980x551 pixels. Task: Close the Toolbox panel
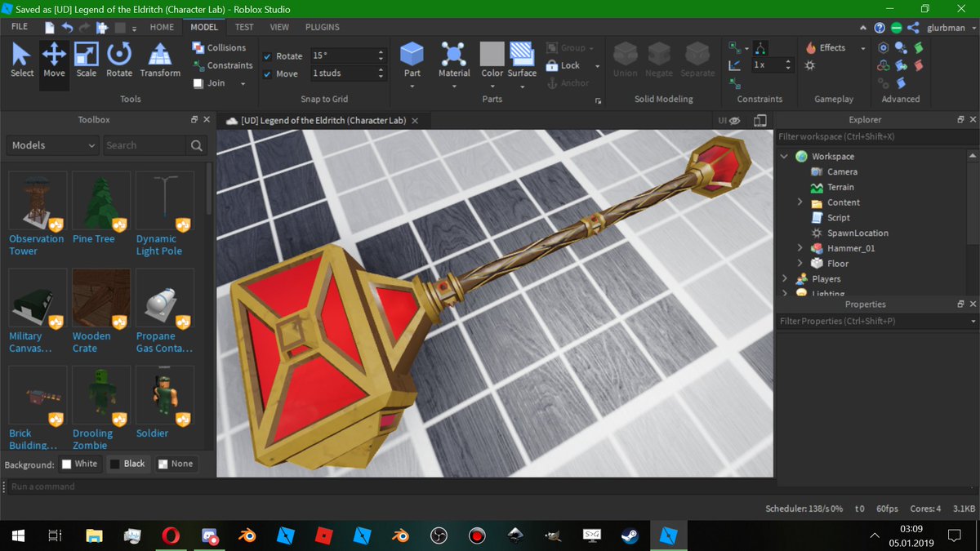pyautogui.click(x=207, y=119)
